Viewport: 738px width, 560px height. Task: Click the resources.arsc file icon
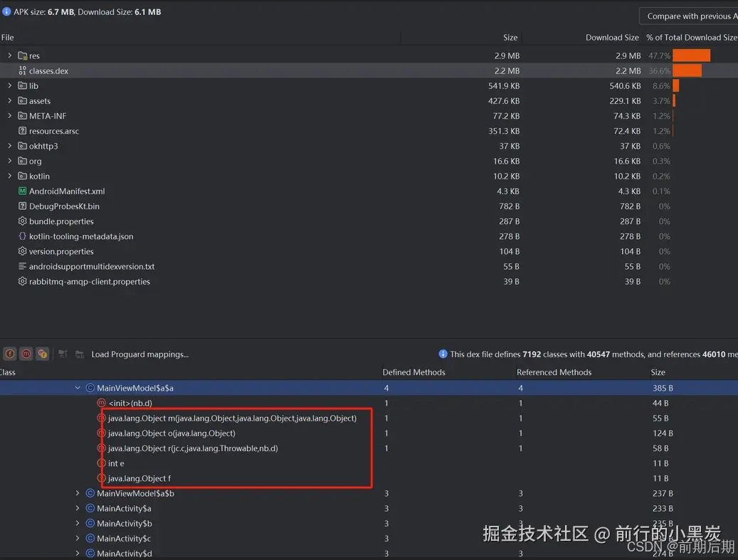(22, 131)
